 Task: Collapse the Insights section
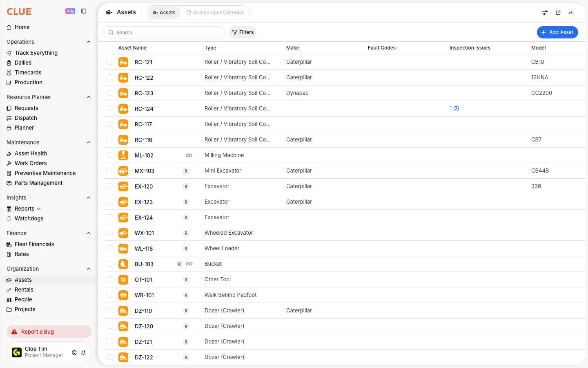(89, 197)
